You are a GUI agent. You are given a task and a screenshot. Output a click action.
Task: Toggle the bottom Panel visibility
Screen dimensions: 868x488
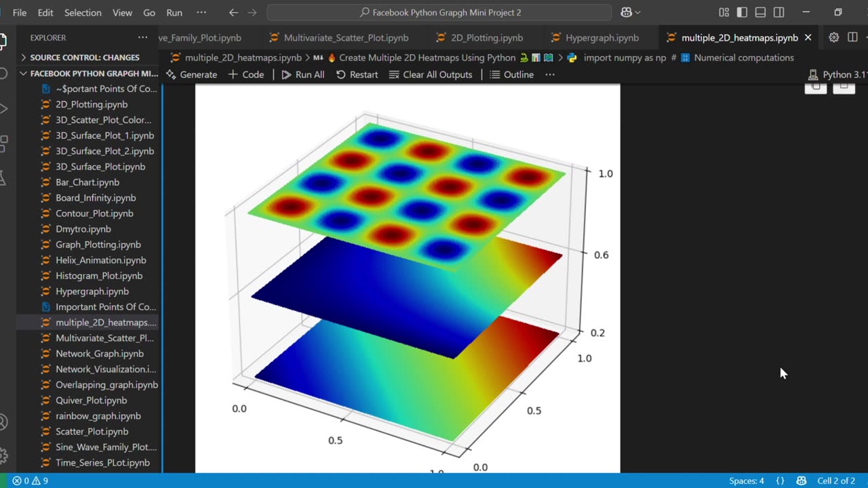click(x=761, y=12)
